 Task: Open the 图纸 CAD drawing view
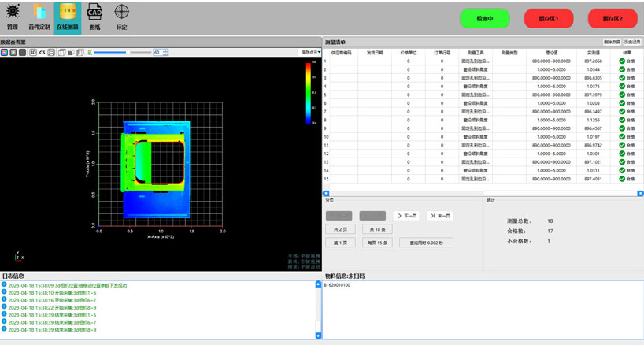pyautogui.click(x=94, y=16)
